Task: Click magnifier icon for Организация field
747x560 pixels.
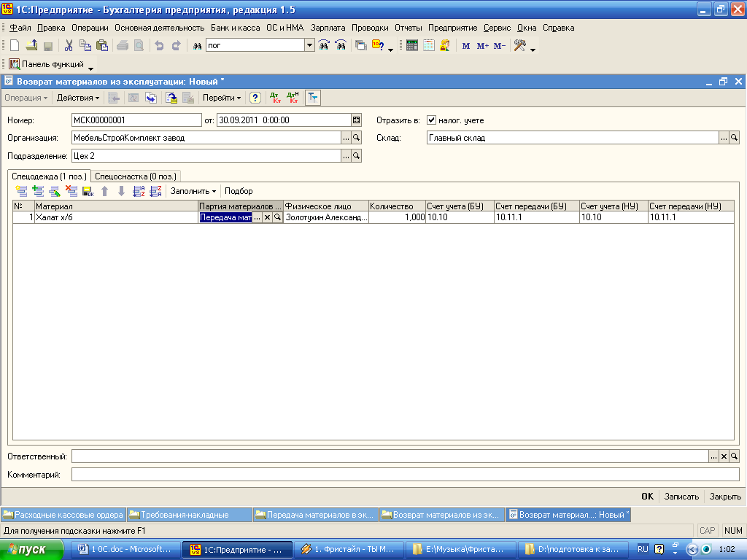Action: click(356, 138)
